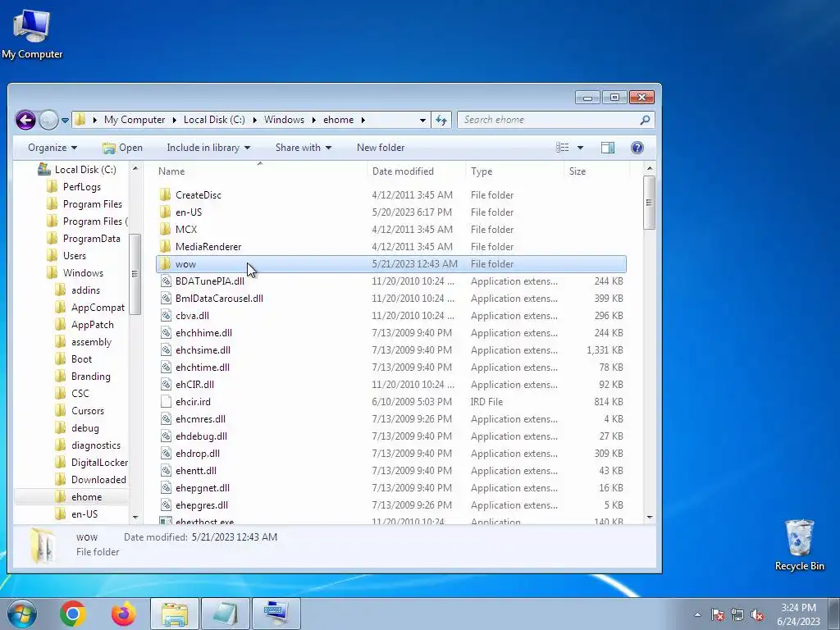
Task: Select Windows folder in the tree
Action: [x=83, y=272]
